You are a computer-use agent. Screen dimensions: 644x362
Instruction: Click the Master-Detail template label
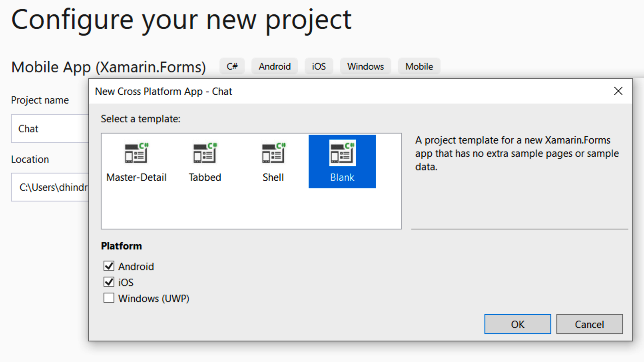tap(137, 178)
